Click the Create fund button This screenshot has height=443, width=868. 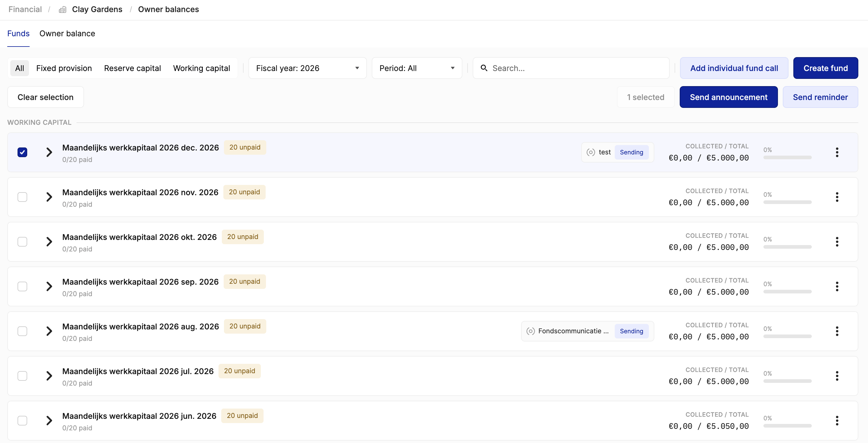826,68
